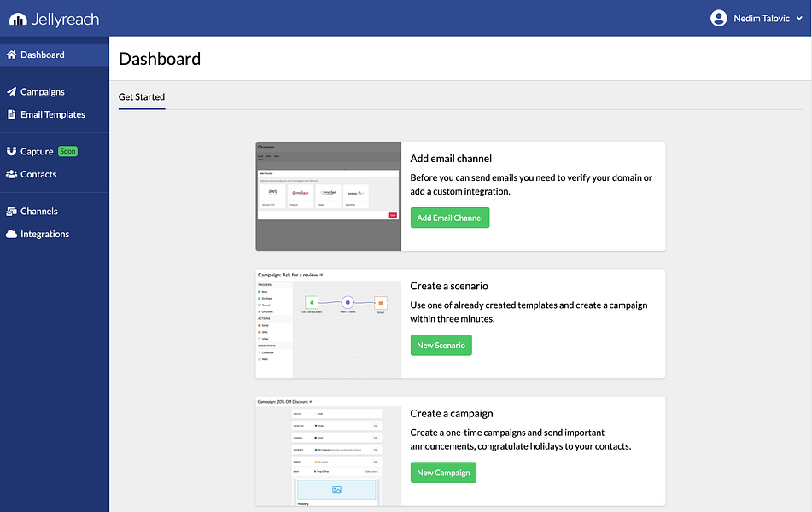812x512 pixels.
Task: Click the Dashboard home icon in sidebar
Action: (x=11, y=55)
